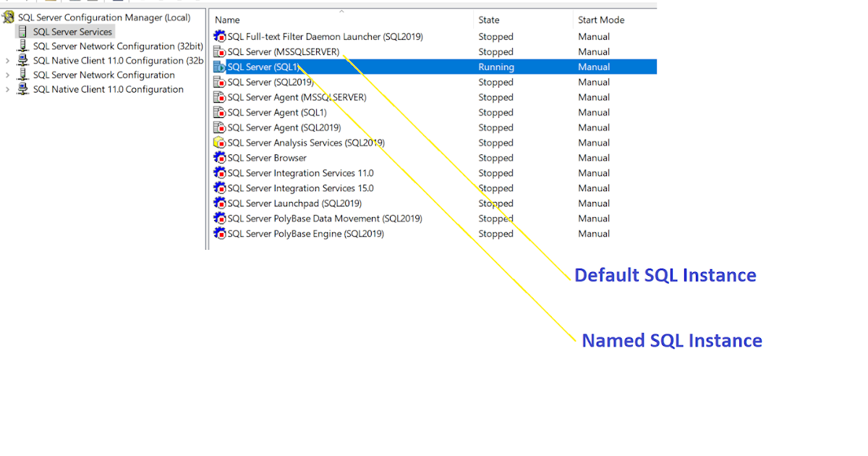Viewport: 868px width, 456px height.
Task: Click the SQL Server Agent (SQL1) icon
Action: (219, 112)
